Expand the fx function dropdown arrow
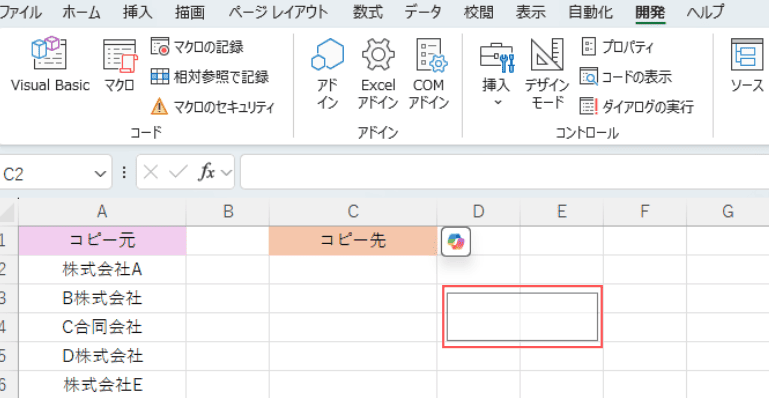769x398 pixels. (x=226, y=173)
